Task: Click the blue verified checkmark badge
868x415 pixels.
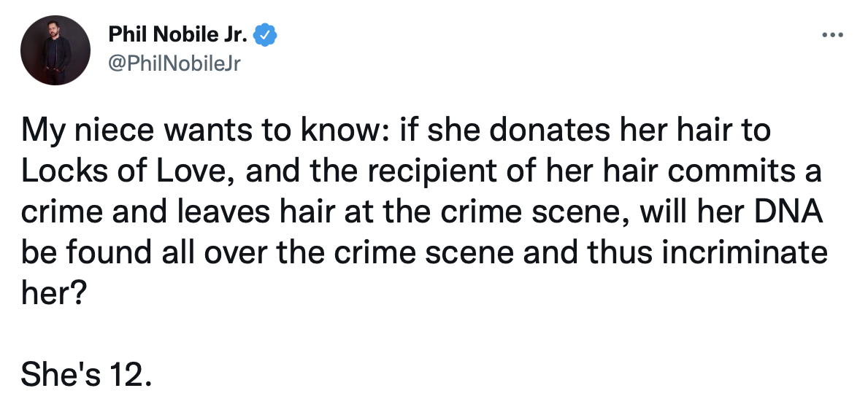Action: coord(265,36)
